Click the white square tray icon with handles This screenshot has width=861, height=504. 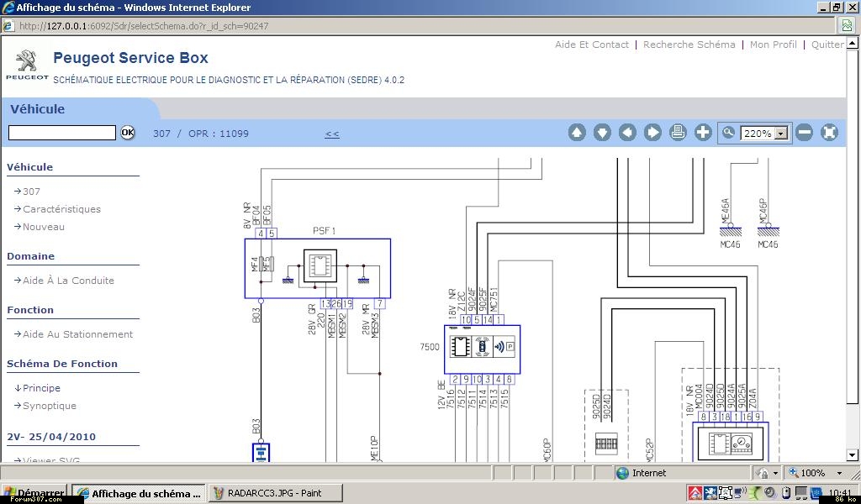[726, 492]
